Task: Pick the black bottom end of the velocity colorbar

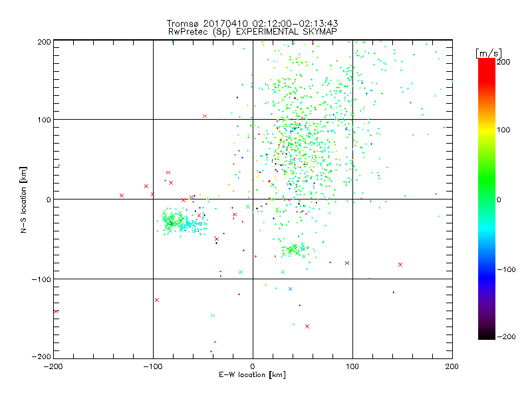Action: pos(487,335)
